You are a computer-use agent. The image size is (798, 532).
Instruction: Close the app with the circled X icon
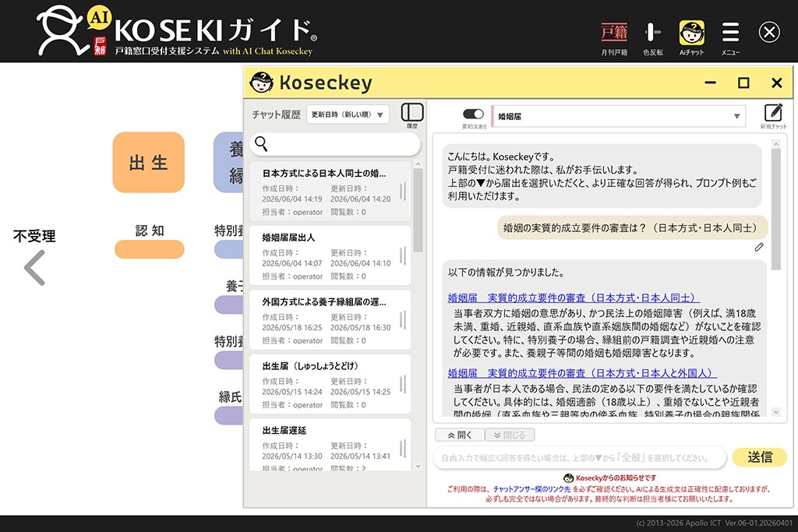769,33
